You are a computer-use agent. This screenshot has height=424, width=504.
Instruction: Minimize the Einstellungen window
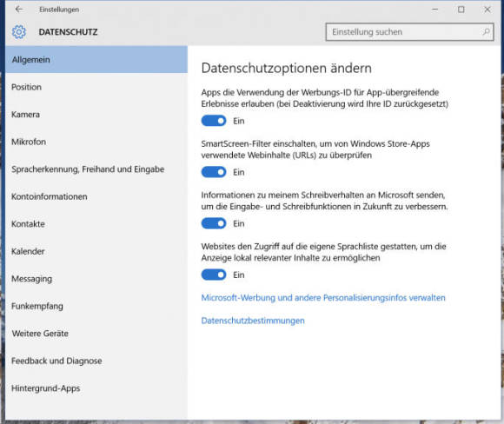(x=434, y=10)
